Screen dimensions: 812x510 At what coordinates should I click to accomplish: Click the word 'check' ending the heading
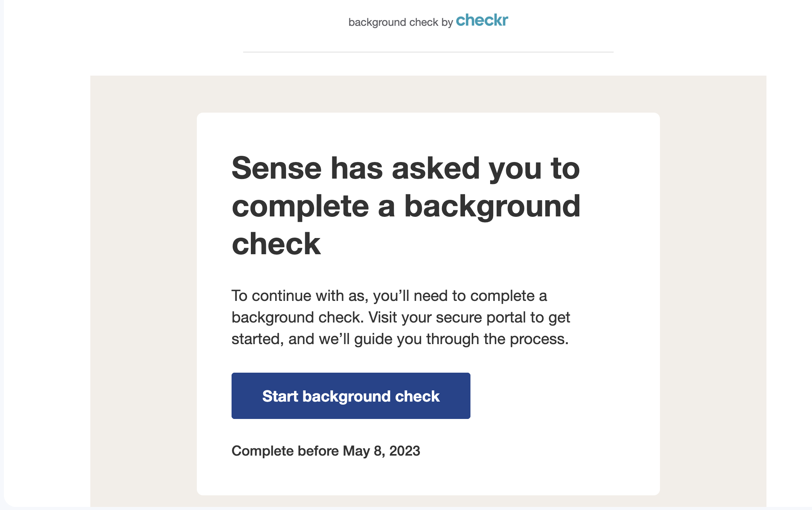coord(276,244)
